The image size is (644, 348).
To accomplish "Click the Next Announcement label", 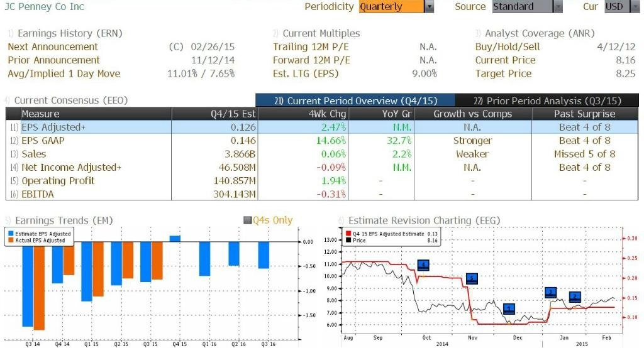I will (x=53, y=46).
